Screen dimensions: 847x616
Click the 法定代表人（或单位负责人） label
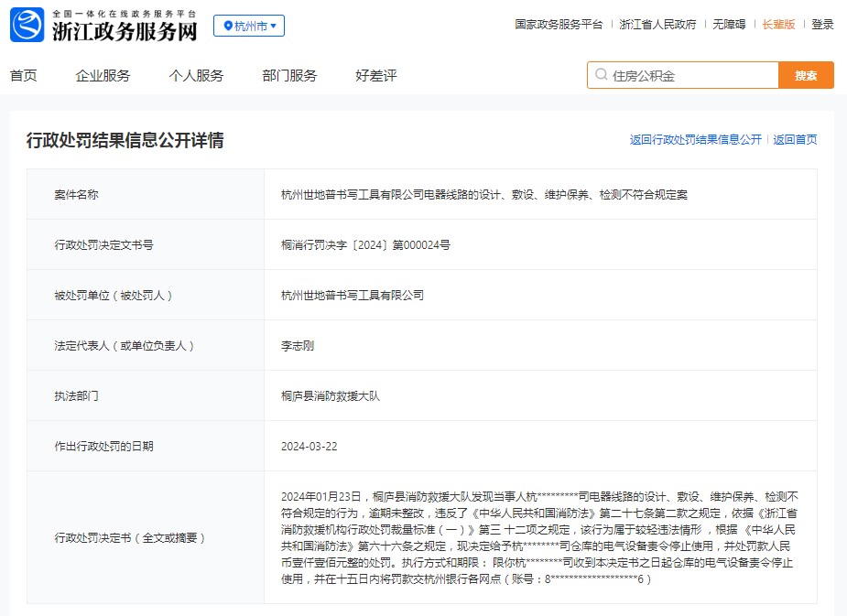pyautogui.click(x=125, y=345)
